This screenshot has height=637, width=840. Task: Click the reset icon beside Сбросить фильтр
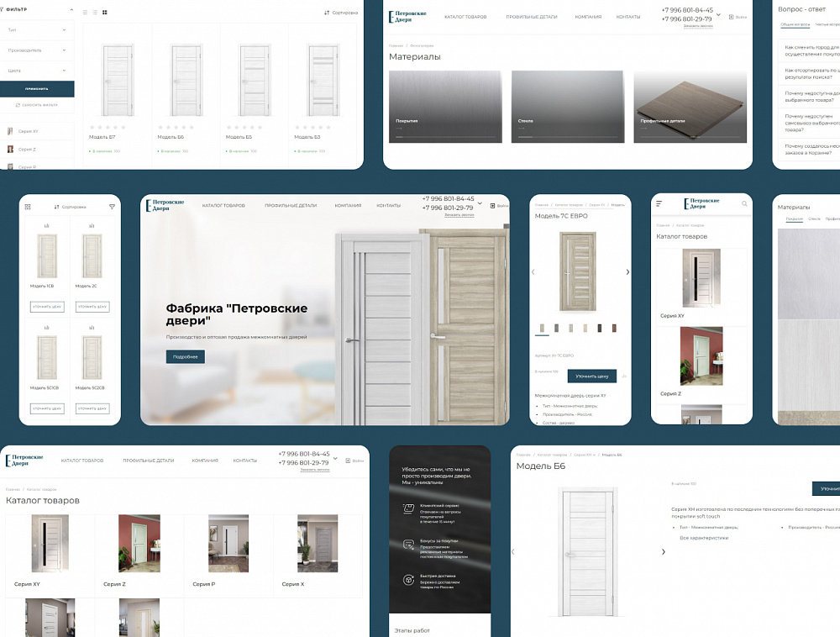tap(18, 105)
